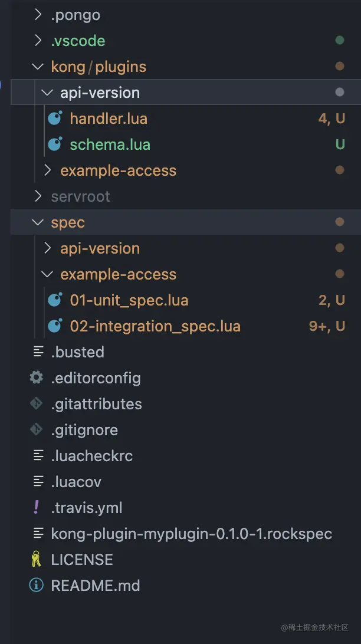Select the kong-plugin-myplugin rockspec file

click(x=191, y=534)
